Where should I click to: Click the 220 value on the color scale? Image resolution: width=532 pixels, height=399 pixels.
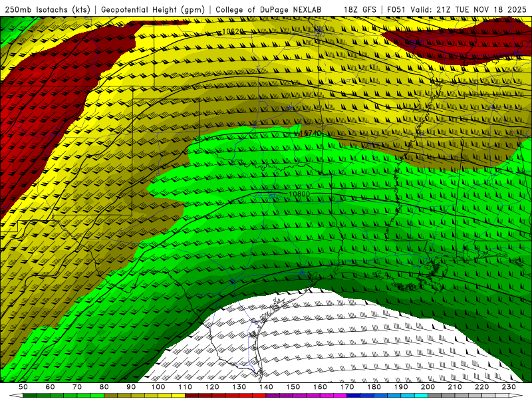(482, 387)
